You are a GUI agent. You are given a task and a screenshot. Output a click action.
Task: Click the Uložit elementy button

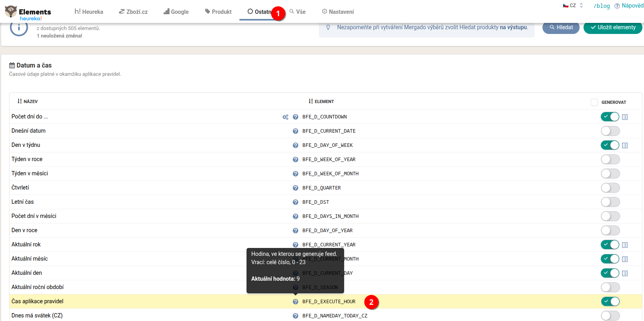click(x=613, y=27)
